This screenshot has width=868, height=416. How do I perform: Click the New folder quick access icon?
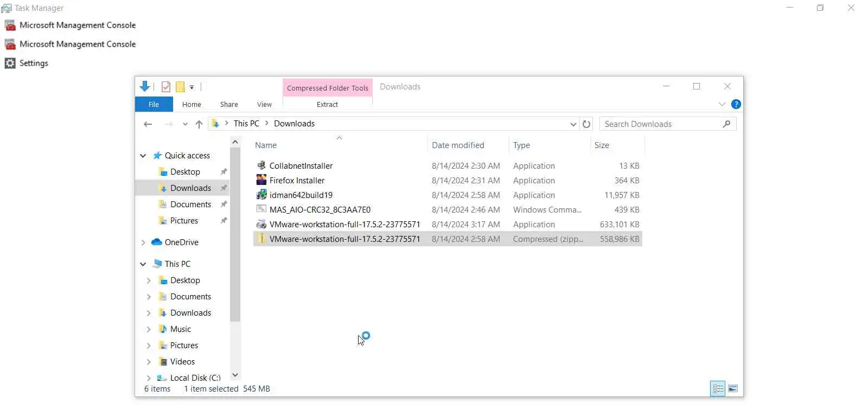point(180,87)
